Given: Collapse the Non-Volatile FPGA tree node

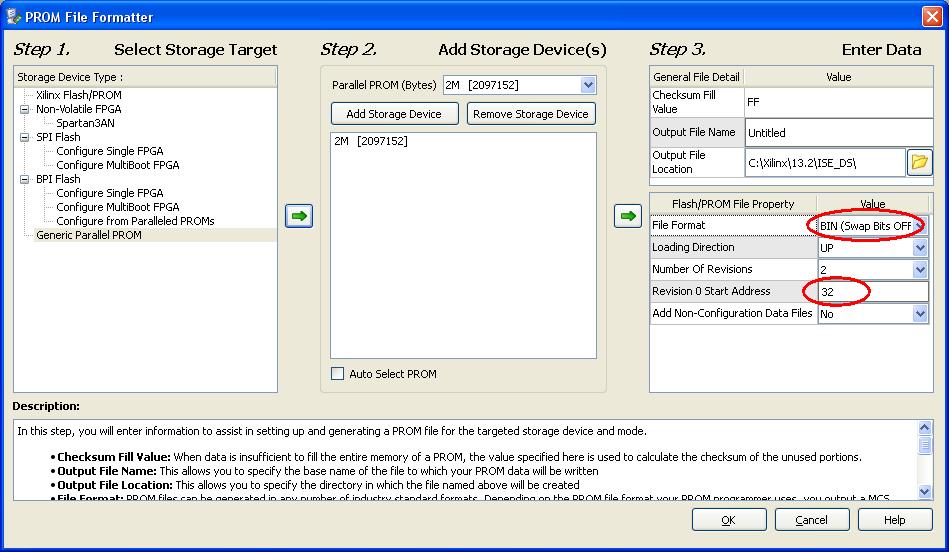Looking at the screenshot, I should tap(24, 110).
